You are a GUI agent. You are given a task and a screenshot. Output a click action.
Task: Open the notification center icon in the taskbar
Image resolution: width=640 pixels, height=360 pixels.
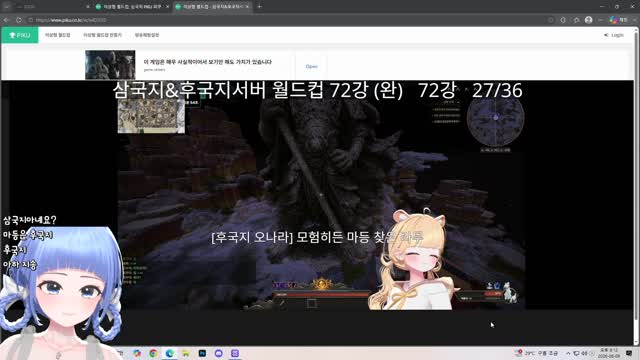coord(629,353)
